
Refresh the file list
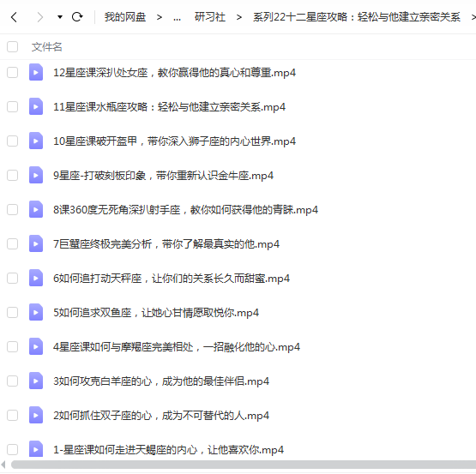(77, 16)
